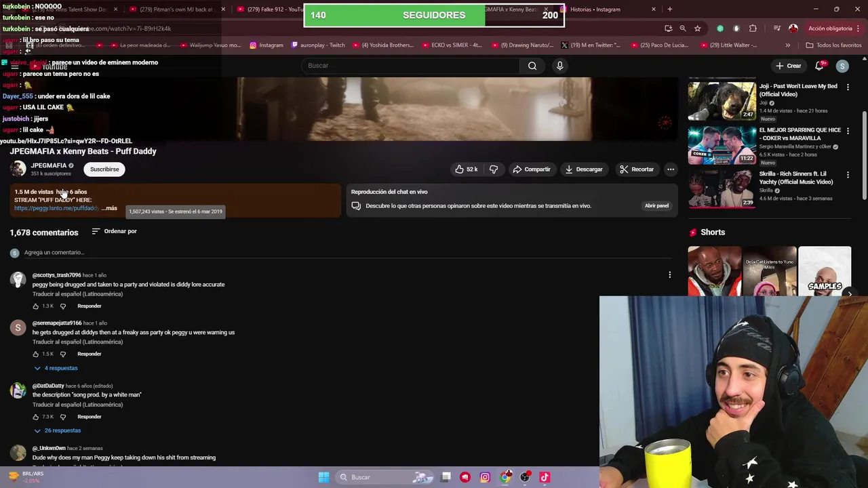Expand the video description with ...más
The image size is (868, 488).
(109, 208)
